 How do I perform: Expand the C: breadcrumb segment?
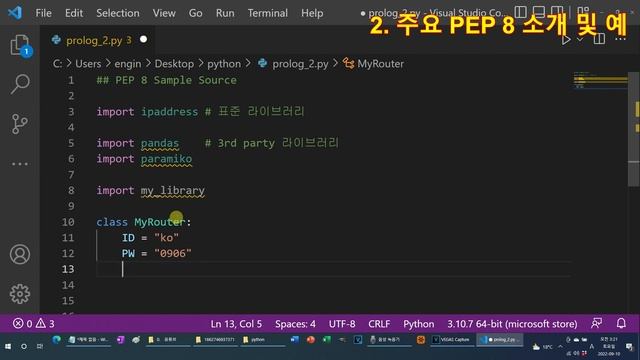pos(58,64)
